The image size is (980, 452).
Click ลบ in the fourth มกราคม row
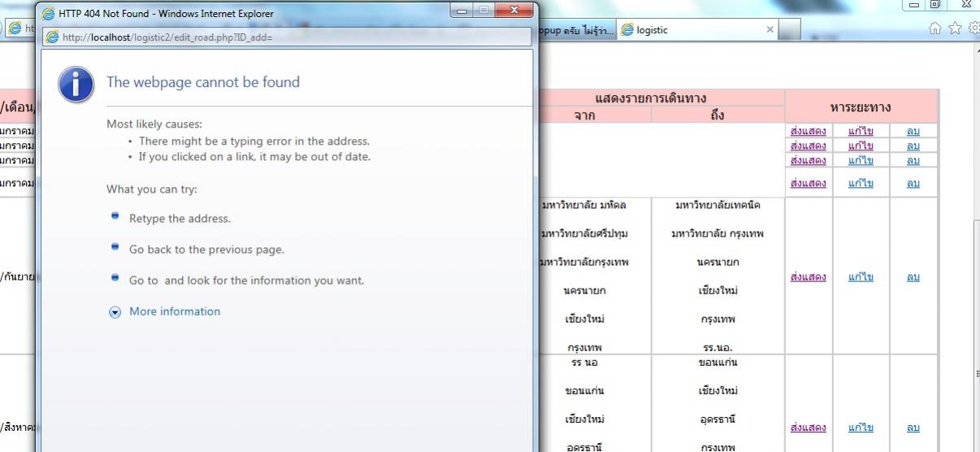[913, 183]
